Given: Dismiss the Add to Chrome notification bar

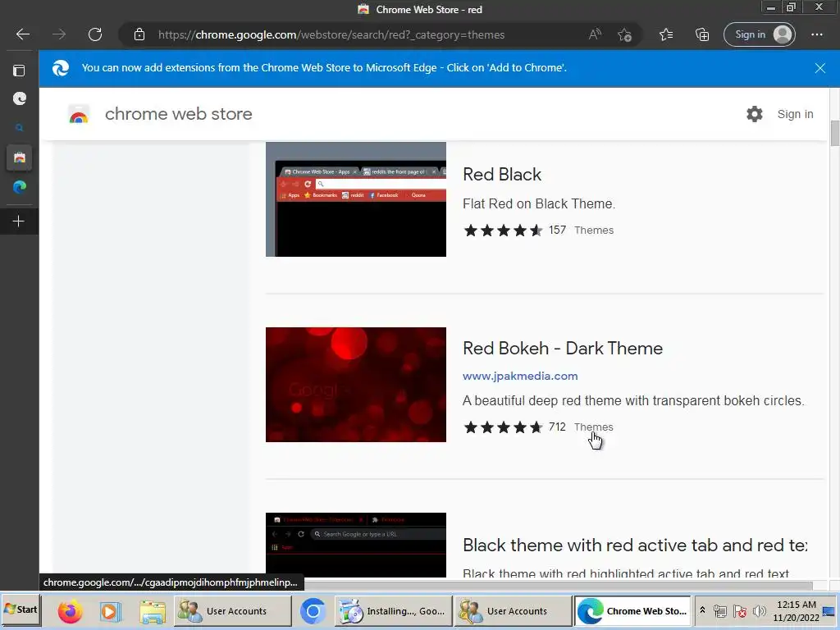Looking at the screenshot, I should (819, 68).
